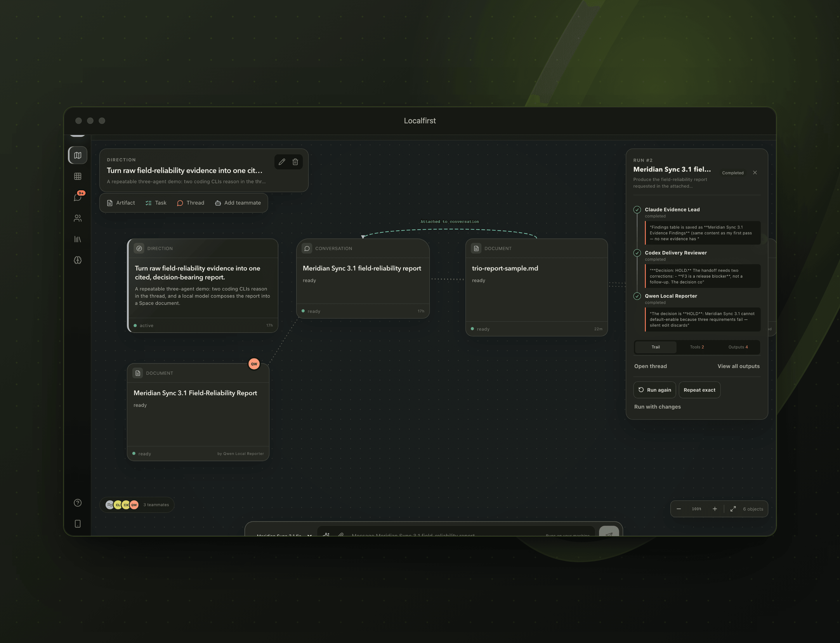
Task: Open the brain memory icon in sidebar
Action: coord(78,260)
